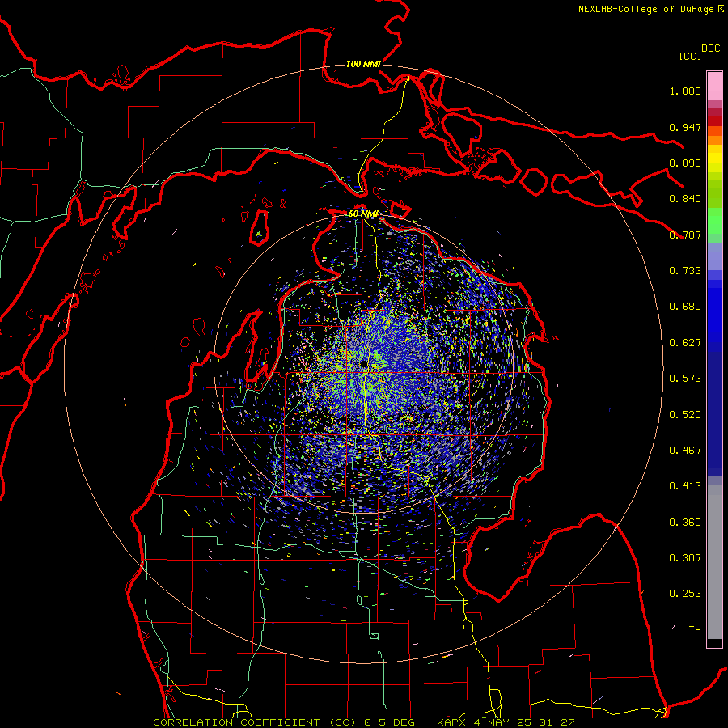Click the 1.000 legend value
728x728 pixels.
click(x=685, y=91)
